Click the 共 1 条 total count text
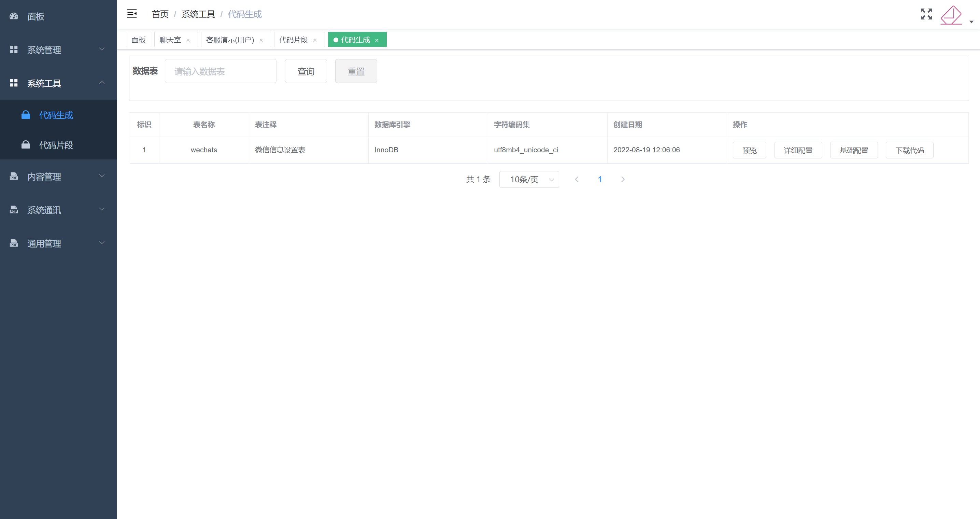 coord(479,179)
